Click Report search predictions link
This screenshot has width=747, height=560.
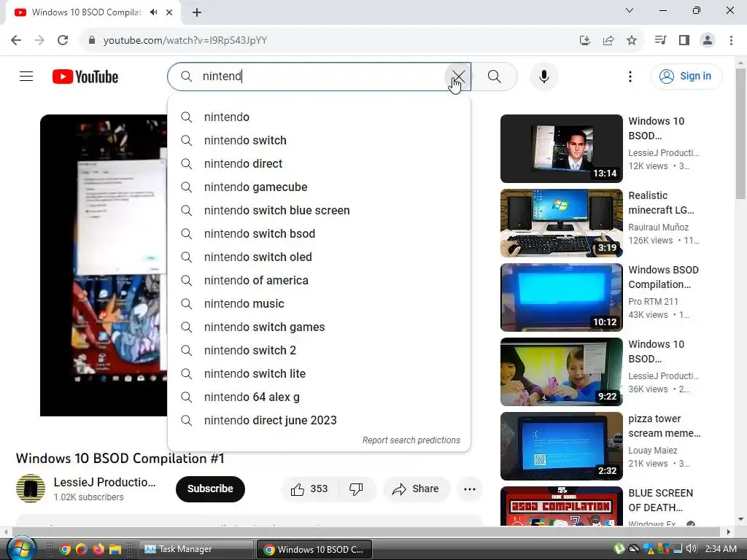pos(411,440)
